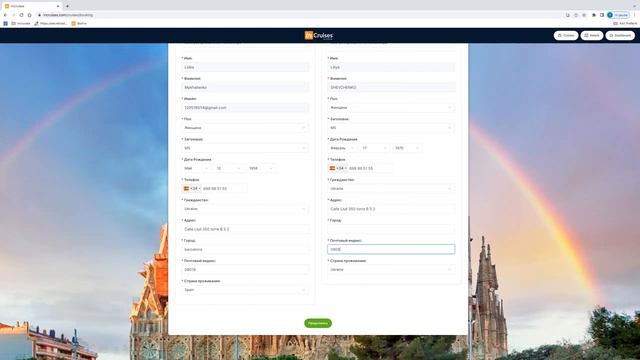Screen dimensions: 640x360
Task: Open first passenger's title dropdown
Action: pos(245,148)
